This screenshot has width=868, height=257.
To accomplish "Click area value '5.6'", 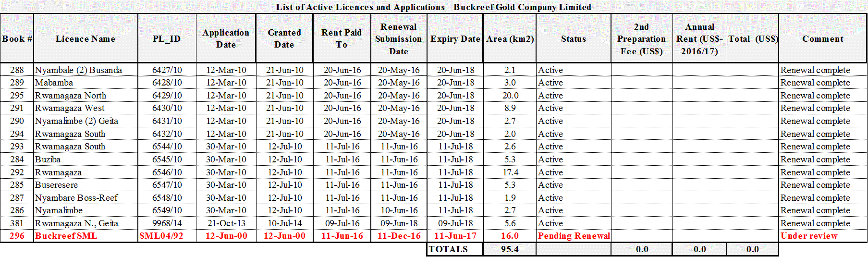I will [x=510, y=223].
